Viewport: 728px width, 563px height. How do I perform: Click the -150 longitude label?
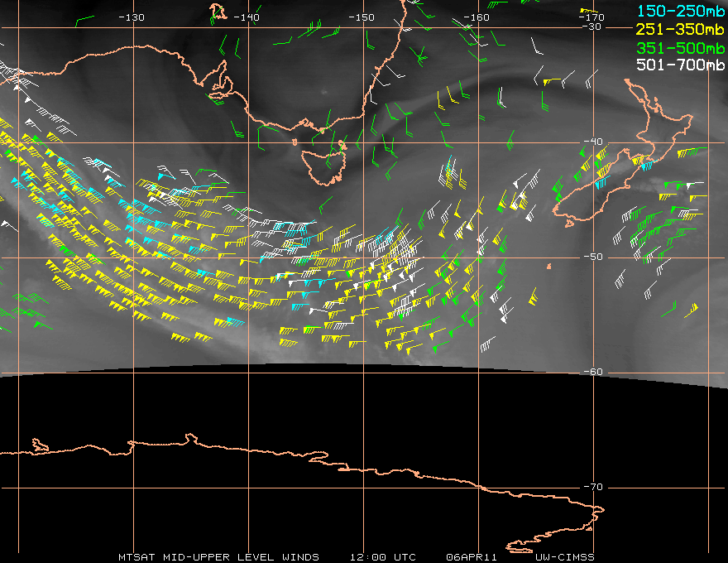coord(362,17)
